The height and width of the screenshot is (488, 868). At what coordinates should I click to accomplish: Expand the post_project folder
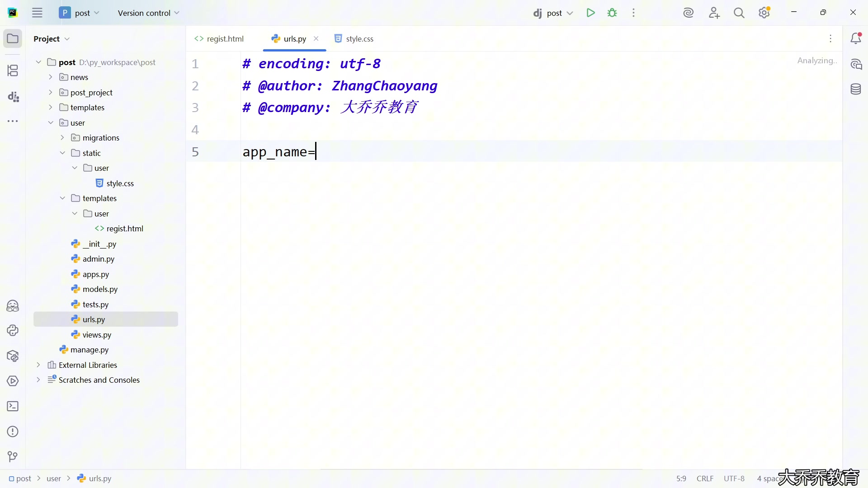click(x=51, y=93)
